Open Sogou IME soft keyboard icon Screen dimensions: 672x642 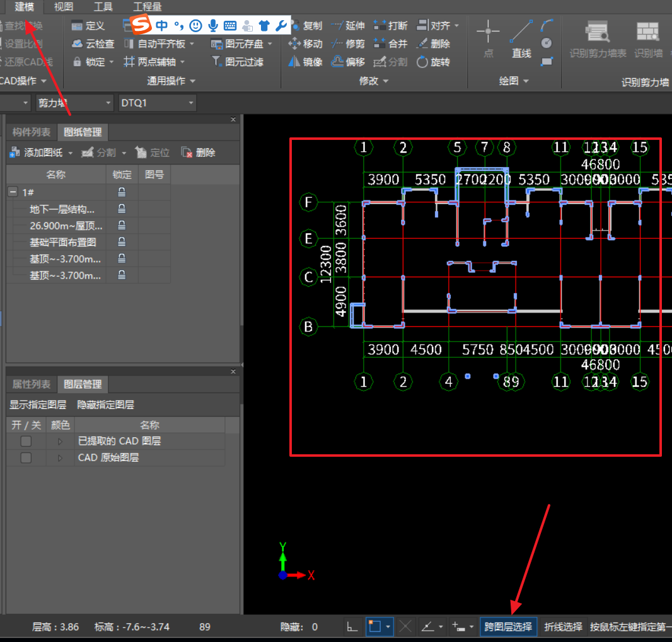point(229,26)
